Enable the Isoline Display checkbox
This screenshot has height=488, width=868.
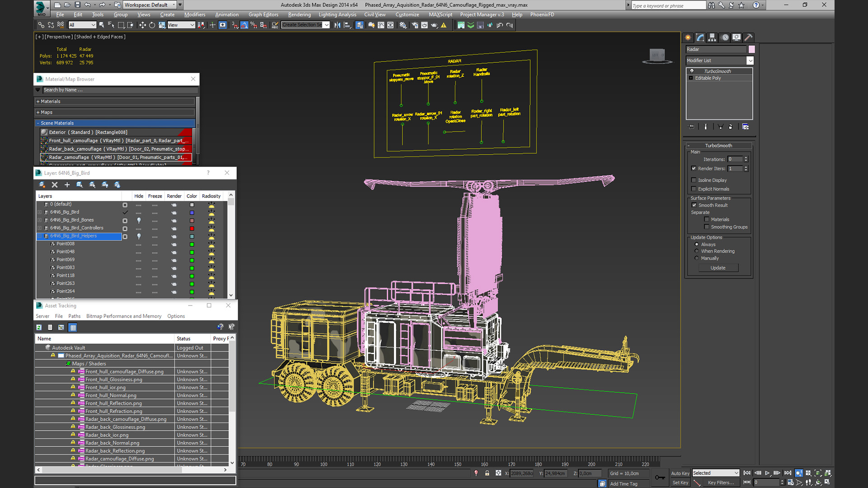tap(694, 180)
